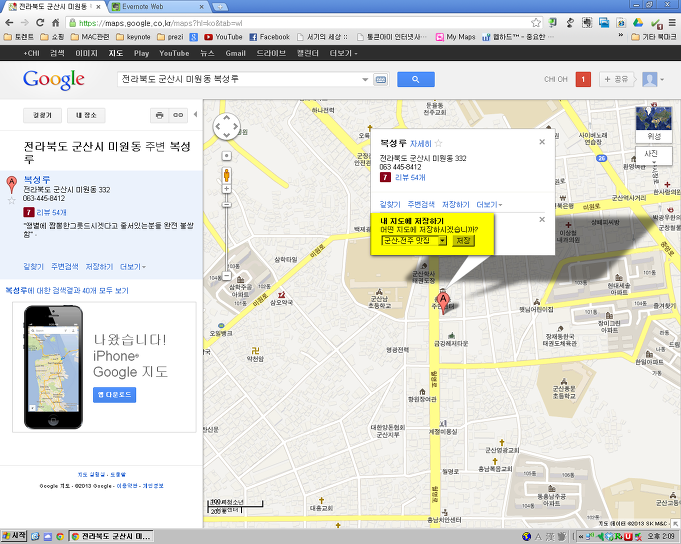Click the zoom slider handle

pos(226,204)
